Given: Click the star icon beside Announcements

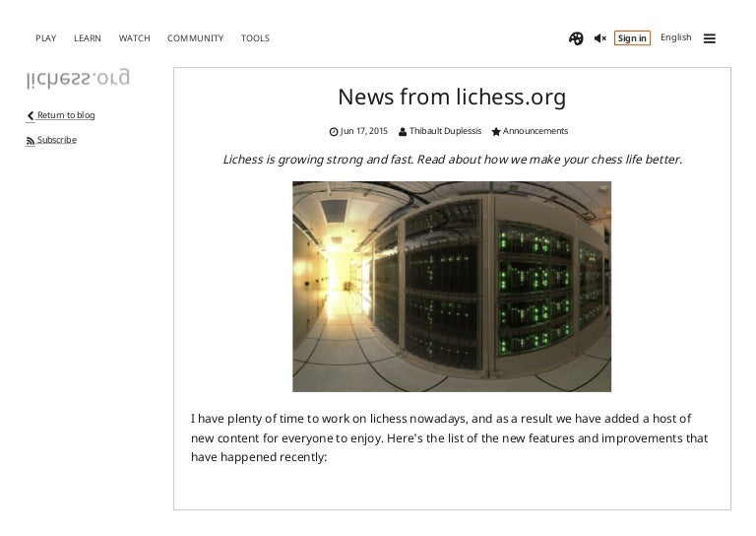Looking at the screenshot, I should (496, 132).
